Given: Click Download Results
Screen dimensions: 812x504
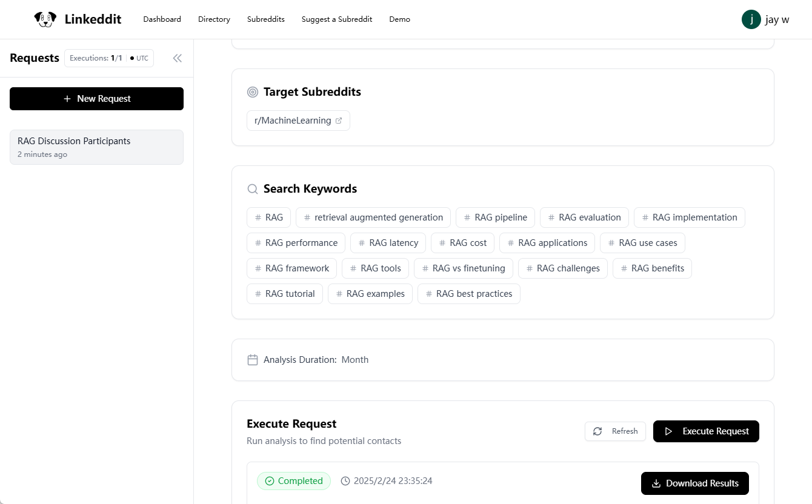Looking at the screenshot, I should pos(695,483).
